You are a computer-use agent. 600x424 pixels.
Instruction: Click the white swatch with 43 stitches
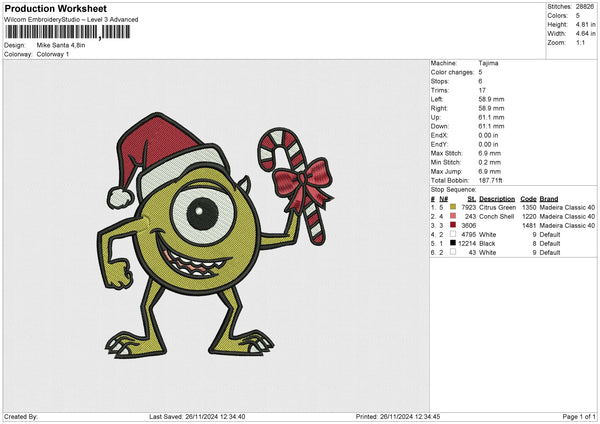point(453,252)
